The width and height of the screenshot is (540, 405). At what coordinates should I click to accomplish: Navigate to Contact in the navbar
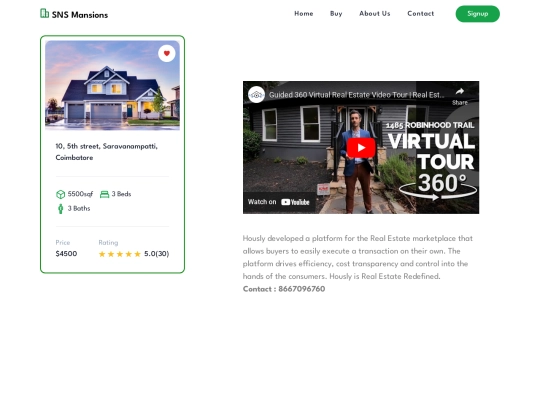pos(420,14)
